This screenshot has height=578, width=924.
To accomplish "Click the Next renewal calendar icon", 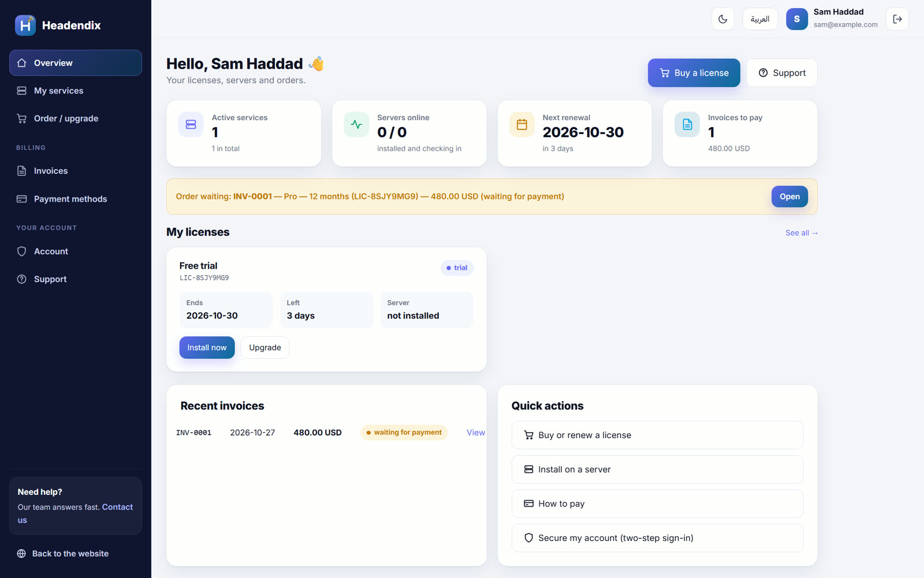I will click(x=521, y=124).
